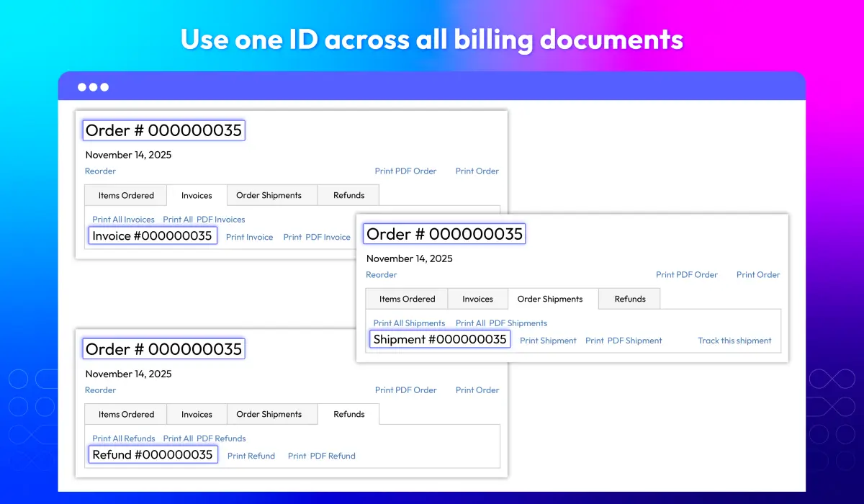Click the Print All Refunds link
864x504 pixels.
(x=124, y=438)
